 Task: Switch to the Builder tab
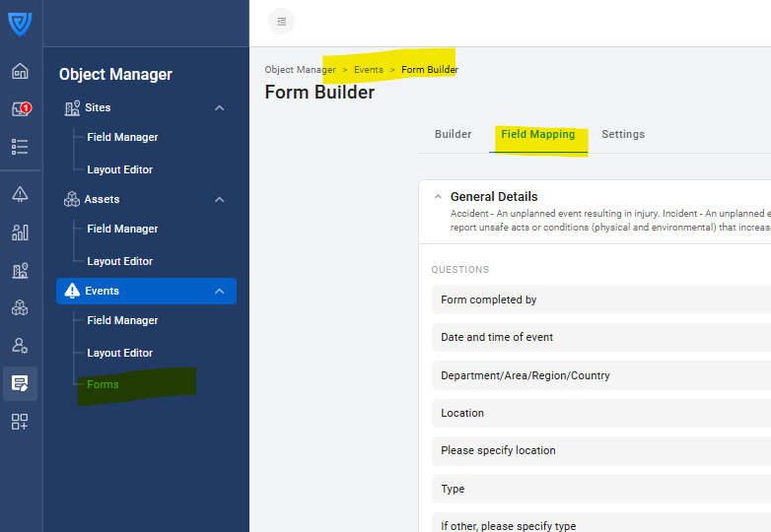coord(453,134)
